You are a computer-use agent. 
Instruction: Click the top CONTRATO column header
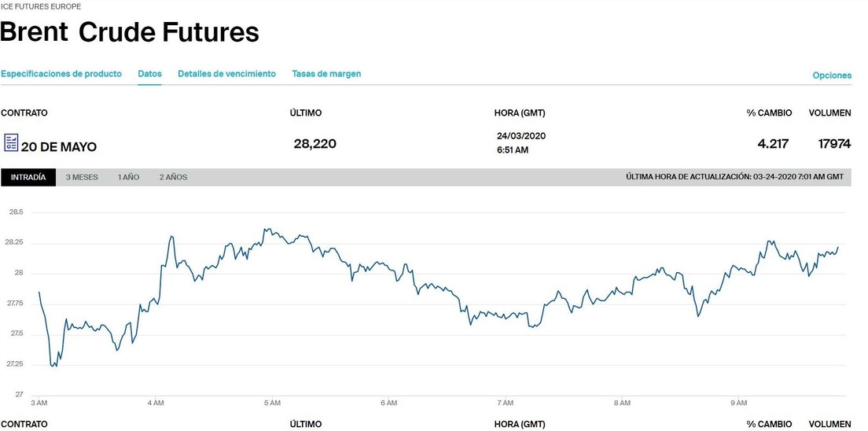[x=24, y=112]
